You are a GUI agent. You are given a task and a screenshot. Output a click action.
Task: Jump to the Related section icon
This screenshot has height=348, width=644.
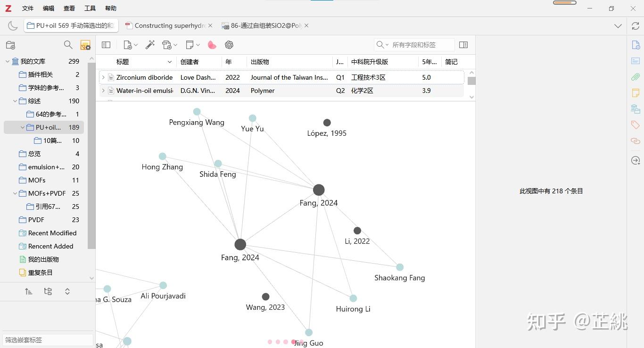pyautogui.click(x=636, y=141)
